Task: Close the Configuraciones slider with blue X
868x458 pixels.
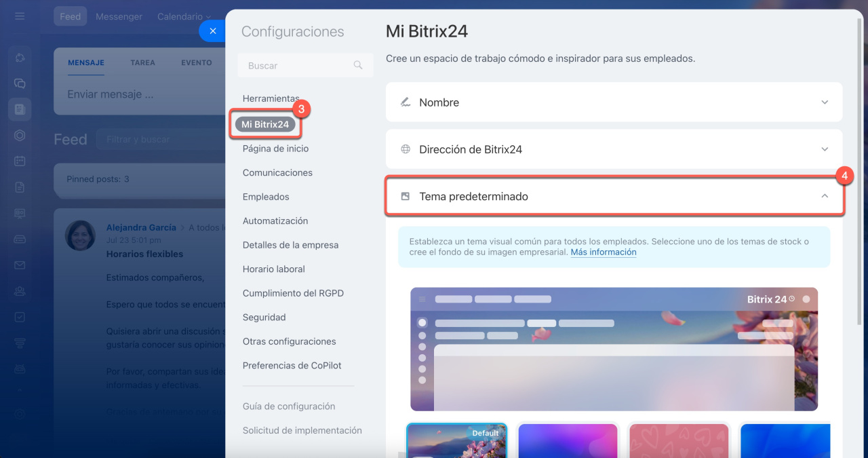Action: [x=213, y=31]
